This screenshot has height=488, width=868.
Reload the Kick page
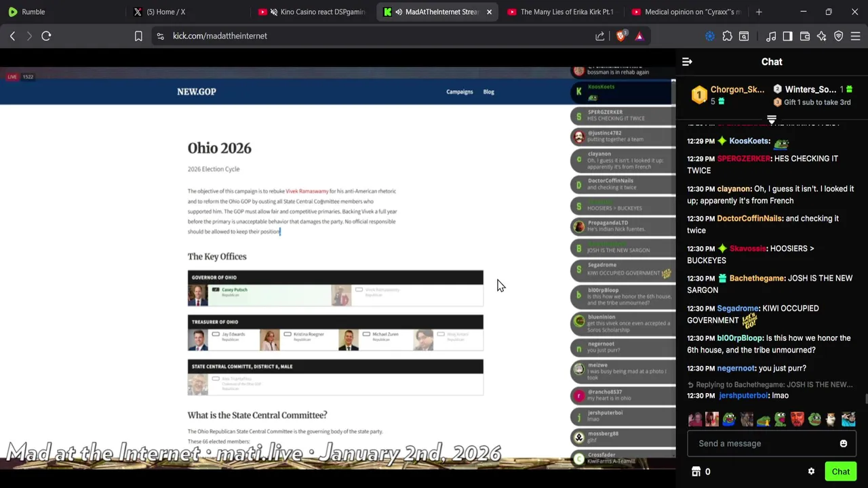tap(46, 36)
